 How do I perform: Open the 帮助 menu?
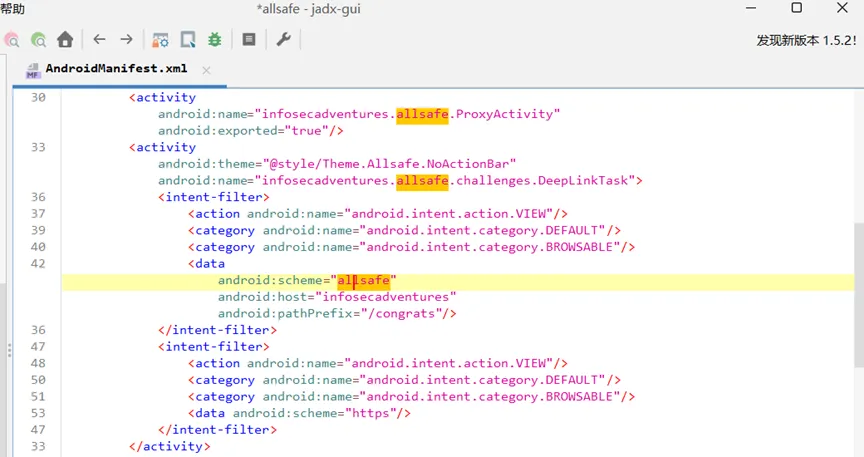(12, 8)
